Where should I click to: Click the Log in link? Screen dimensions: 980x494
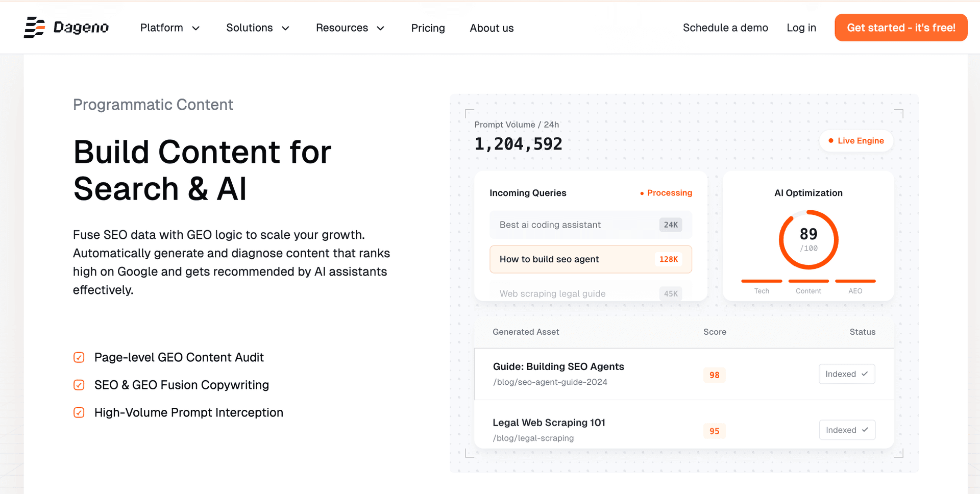801,28
